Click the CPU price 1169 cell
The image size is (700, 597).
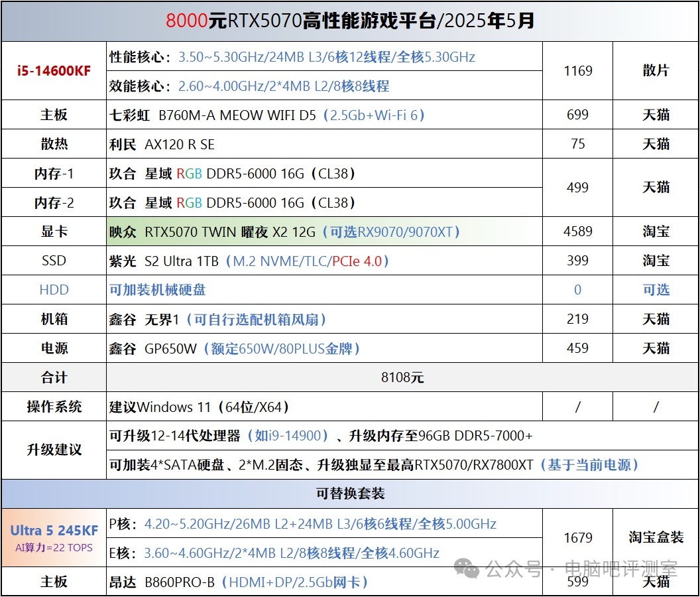577,71
